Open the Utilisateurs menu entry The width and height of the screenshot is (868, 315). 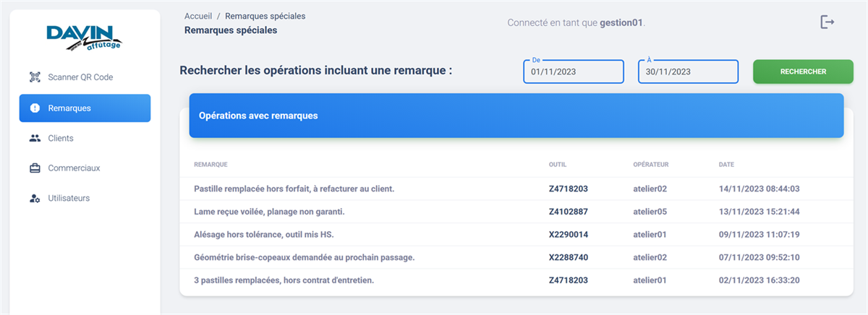click(x=85, y=198)
